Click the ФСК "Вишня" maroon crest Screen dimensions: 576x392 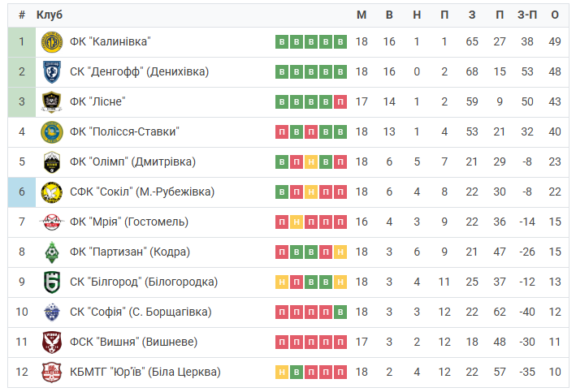pyautogui.click(x=51, y=342)
